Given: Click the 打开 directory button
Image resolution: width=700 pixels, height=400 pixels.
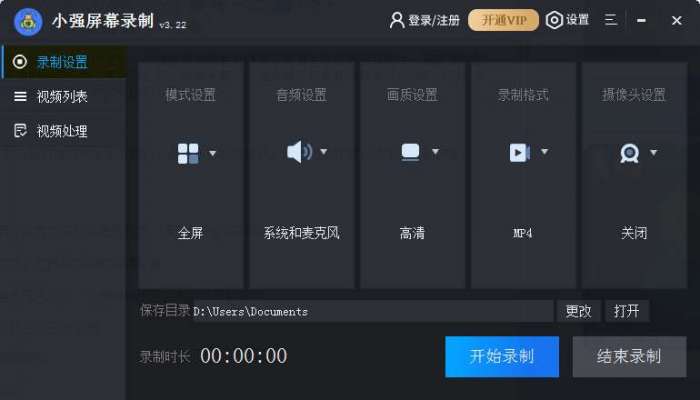Looking at the screenshot, I should click(627, 311).
